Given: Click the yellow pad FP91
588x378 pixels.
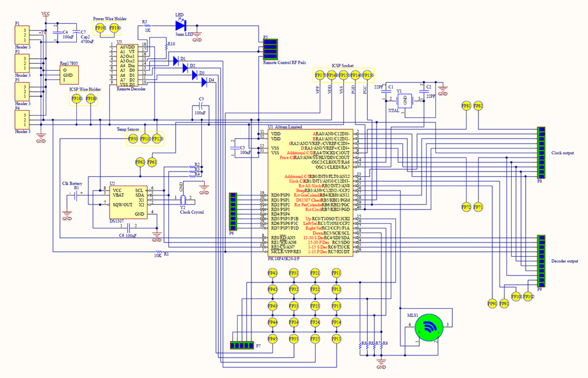Looking at the screenshot, I should coord(492,304).
